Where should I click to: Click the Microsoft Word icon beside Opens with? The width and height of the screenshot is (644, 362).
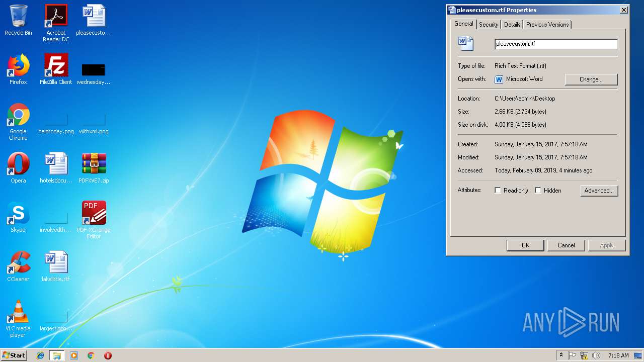tap(499, 79)
